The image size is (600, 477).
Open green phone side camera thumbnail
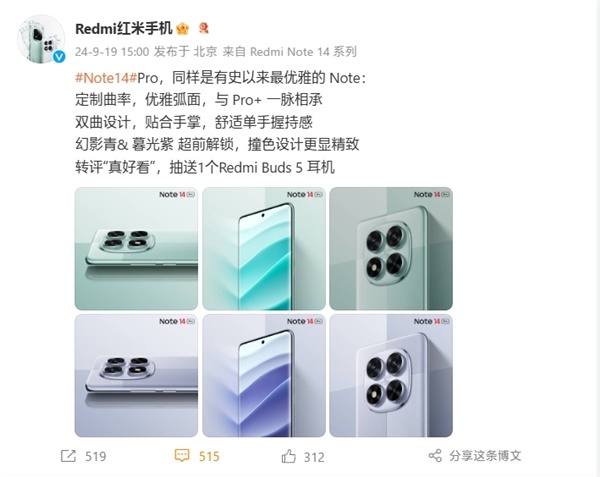pos(136,249)
